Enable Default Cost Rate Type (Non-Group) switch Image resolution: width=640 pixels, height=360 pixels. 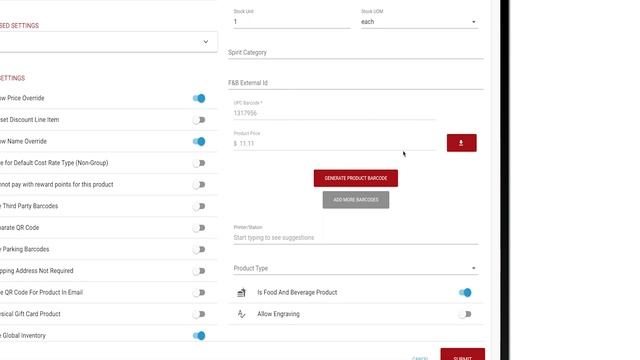(x=199, y=163)
